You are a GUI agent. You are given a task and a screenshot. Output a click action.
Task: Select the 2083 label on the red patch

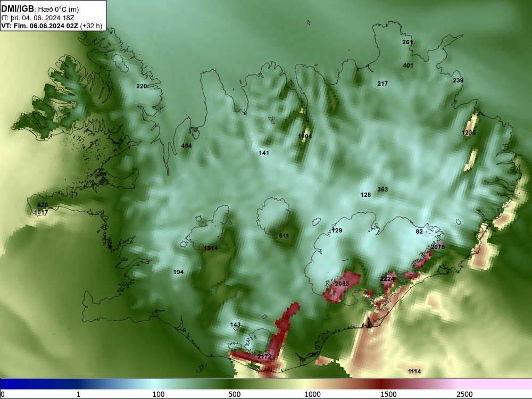click(342, 284)
